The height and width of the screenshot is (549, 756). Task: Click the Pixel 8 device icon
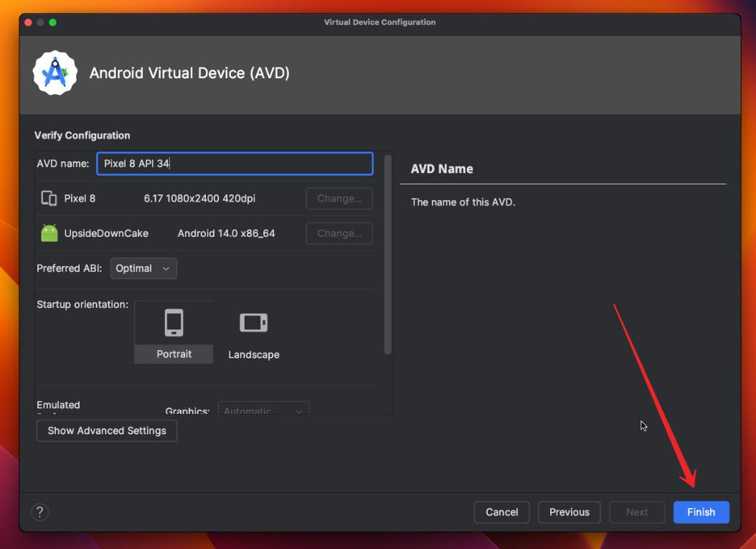49,198
